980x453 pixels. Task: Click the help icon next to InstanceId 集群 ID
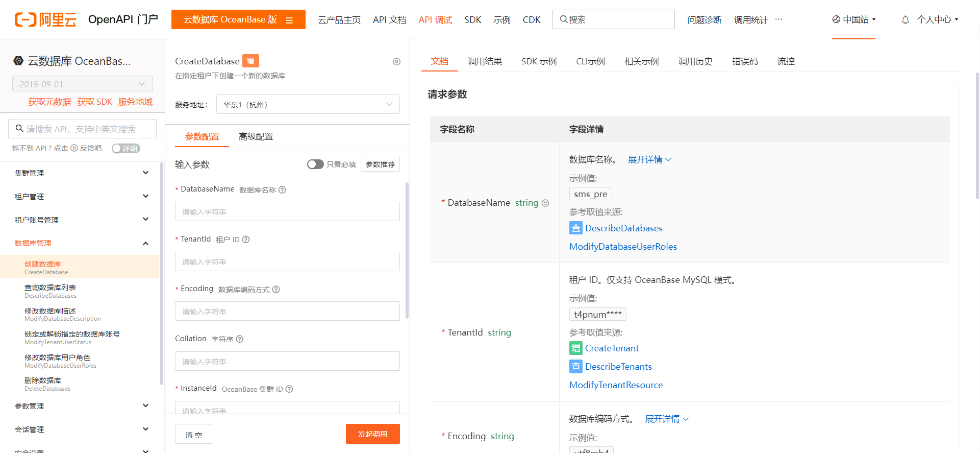[289, 389]
